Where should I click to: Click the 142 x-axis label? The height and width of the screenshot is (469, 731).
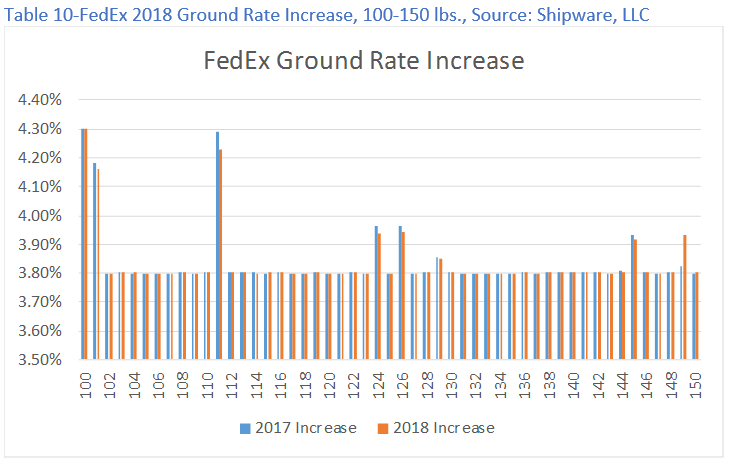point(598,385)
